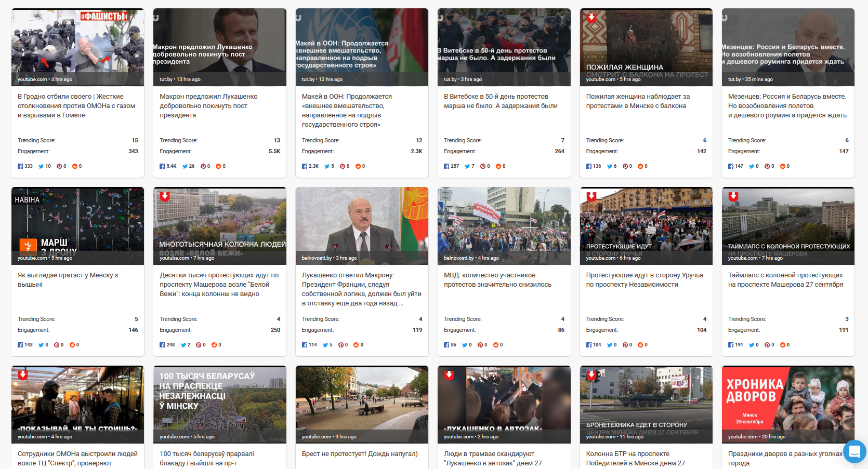Click red arrow badge on Бронетехника едет thumbnail
This screenshot has height=469, width=868.
(x=591, y=375)
